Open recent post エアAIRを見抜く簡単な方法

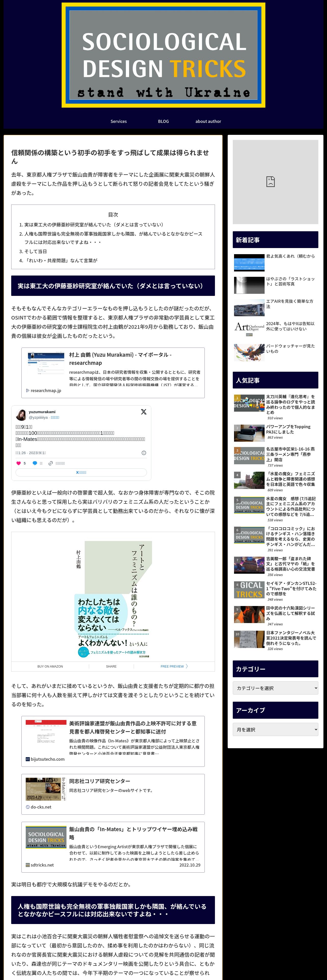[290, 304]
